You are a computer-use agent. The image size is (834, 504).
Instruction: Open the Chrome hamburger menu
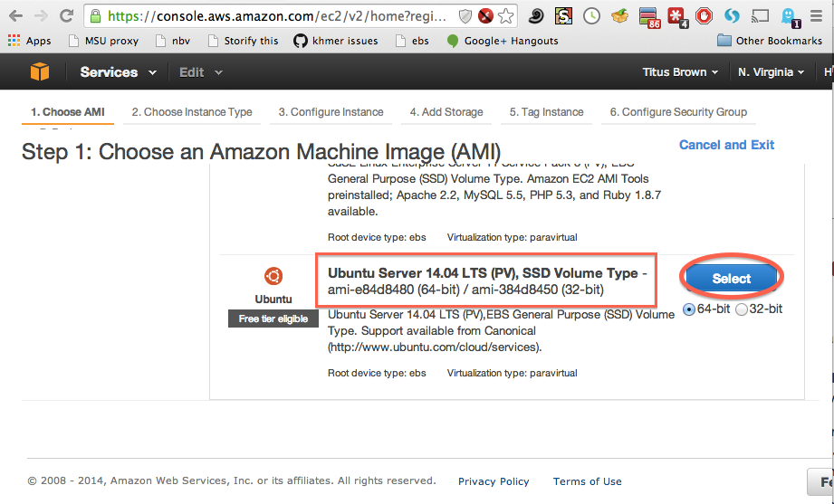pyautogui.click(x=816, y=16)
